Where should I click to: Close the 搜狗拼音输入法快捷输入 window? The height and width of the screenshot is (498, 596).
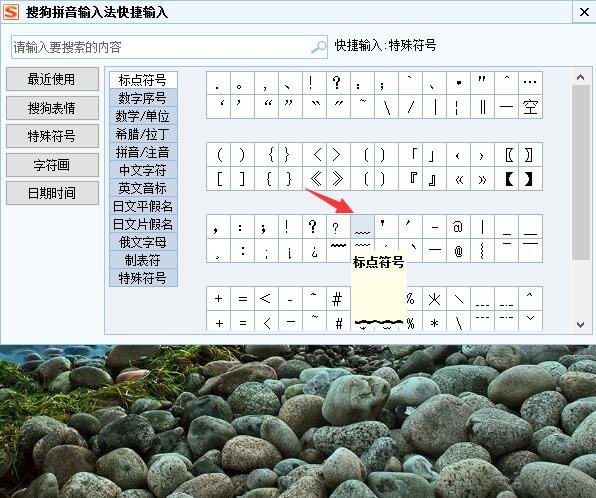click(584, 12)
